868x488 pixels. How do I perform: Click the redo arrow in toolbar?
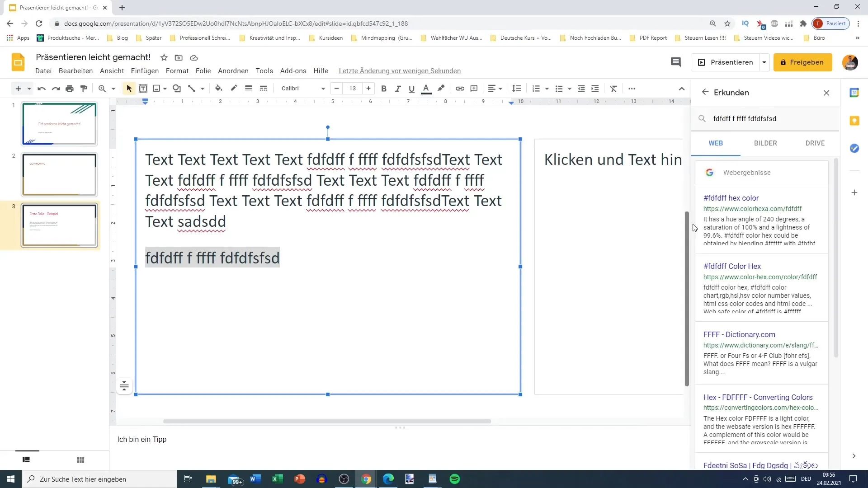pyautogui.click(x=56, y=89)
